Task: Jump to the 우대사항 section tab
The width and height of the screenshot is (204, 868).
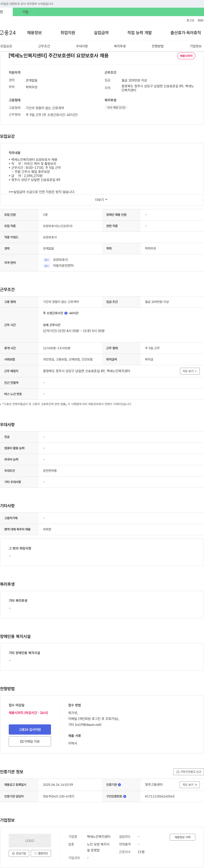Action: (x=82, y=46)
